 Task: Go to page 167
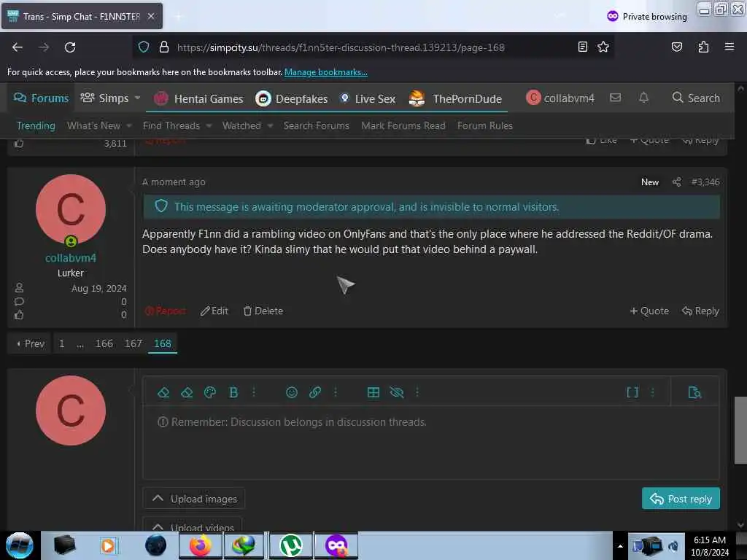pyautogui.click(x=133, y=343)
